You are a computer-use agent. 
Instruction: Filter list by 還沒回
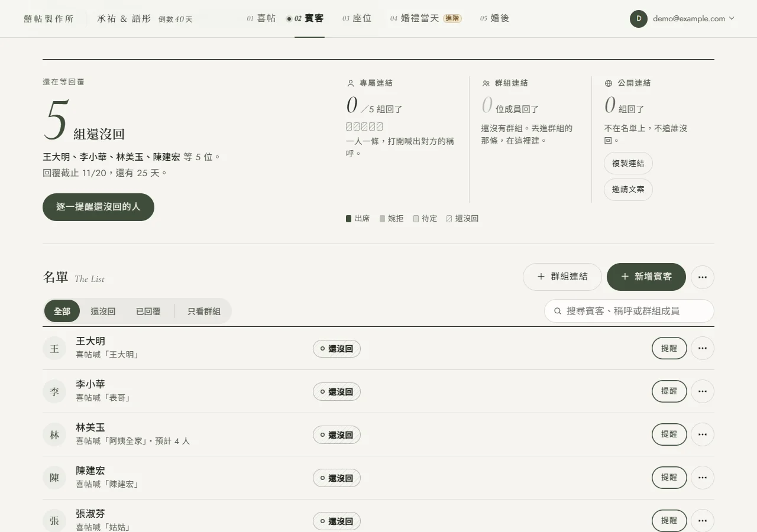pyautogui.click(x=103, y=311)
